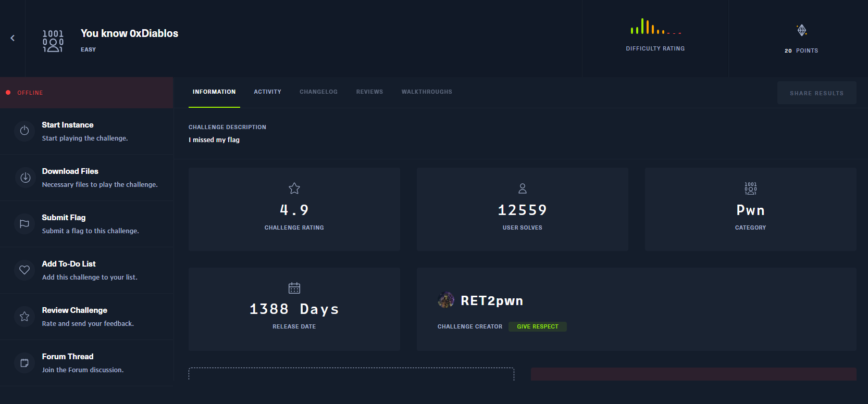Viewport: 868px width, 404px height.
Task: Click the challenge rating star icon
Action: (x=294, y=188)
